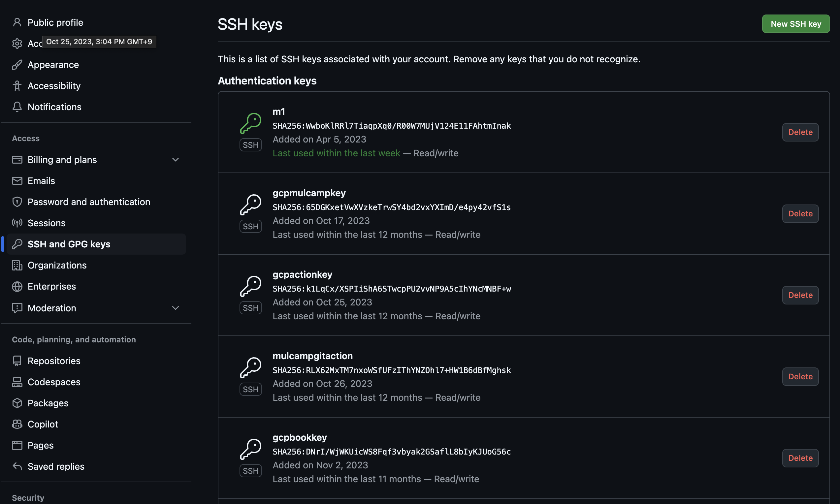Viewport: 840px width, 504px height.
Task: Click the gcpmulcampkey key title
Action: click(x=309, y=193)
